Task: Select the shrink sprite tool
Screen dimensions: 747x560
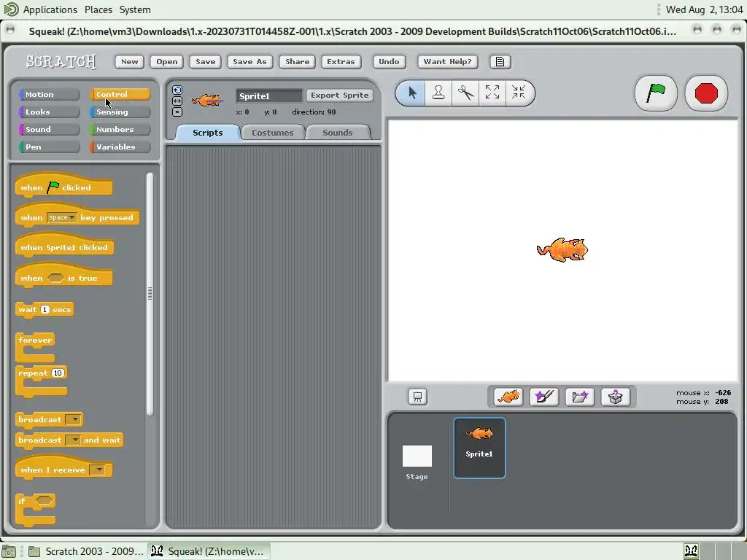Action: (x=519, y=93)
